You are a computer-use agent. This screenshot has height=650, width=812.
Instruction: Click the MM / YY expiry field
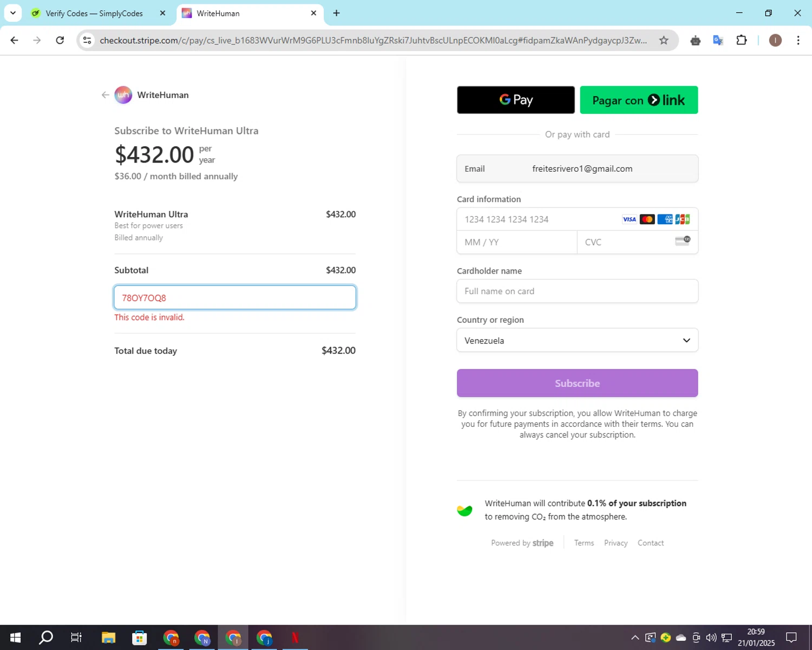pyautogui.click(x=517, y=242)
